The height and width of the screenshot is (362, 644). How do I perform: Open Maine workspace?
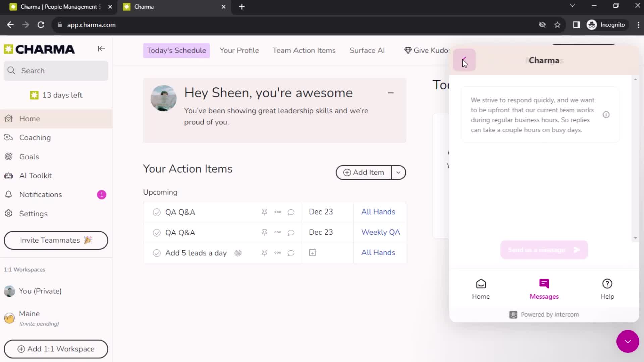(x=56, y=318)
